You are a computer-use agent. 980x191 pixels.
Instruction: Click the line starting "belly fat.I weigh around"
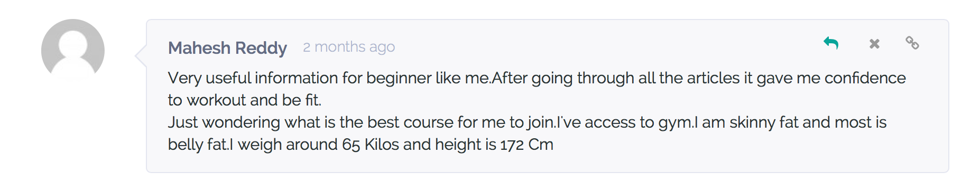pyautogui.click(x=360, y=145)
